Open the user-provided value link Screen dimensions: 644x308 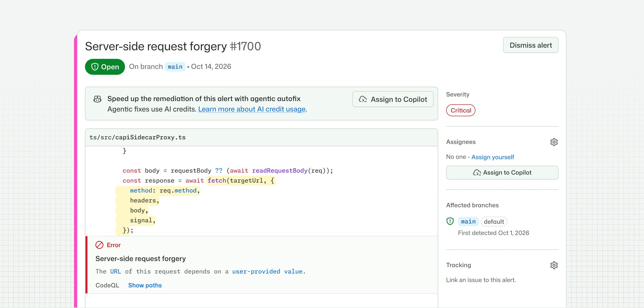[x=267, y=271]
